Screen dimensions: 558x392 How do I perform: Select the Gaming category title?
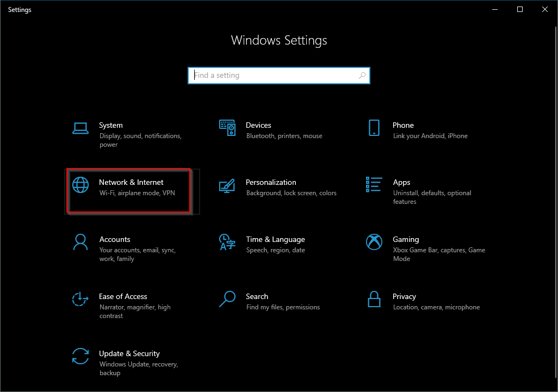[x=406, y=239]
